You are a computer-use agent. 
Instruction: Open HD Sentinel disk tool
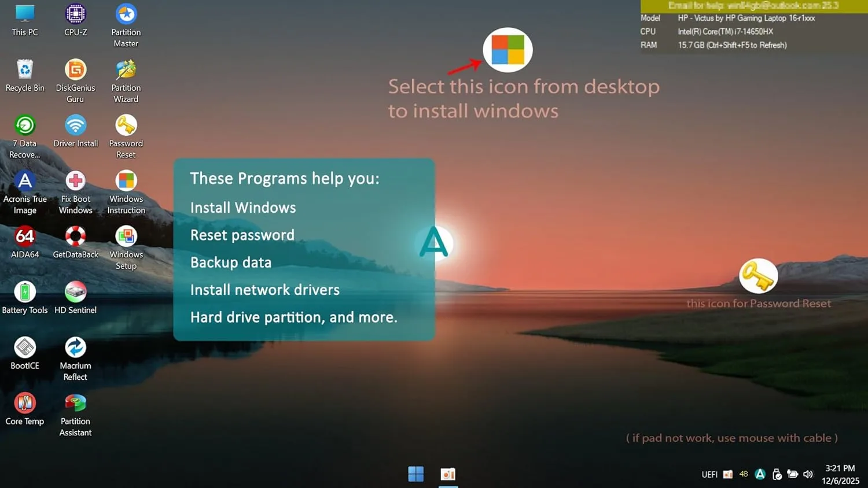click(x=75, y=293)
